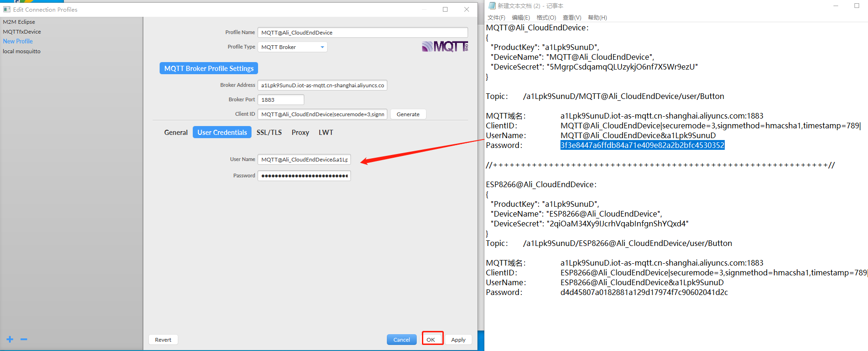
Task: Switch to the General tab
Action: (x=176, y=133)
